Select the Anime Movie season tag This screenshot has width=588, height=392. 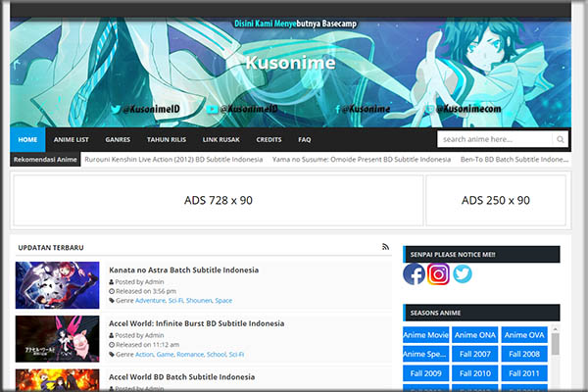point(425,334)
